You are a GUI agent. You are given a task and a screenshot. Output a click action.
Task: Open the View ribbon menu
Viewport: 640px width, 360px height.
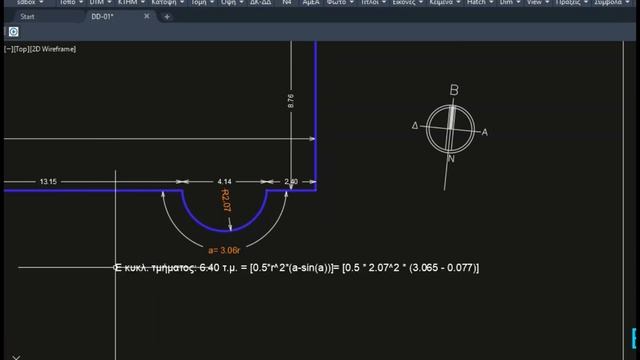click(x=538, y=2)
